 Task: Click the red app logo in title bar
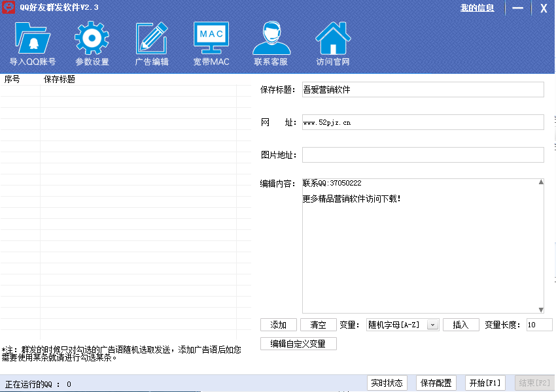tap(8, 8)
